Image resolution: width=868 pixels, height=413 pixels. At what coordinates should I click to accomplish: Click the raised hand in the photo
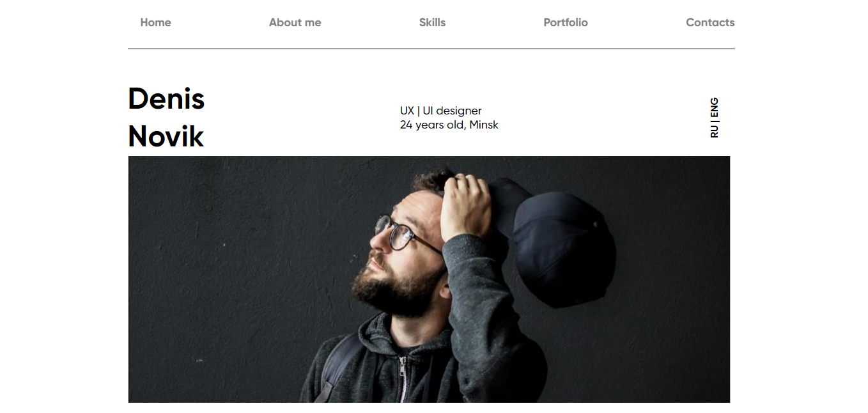click(465, 205)
